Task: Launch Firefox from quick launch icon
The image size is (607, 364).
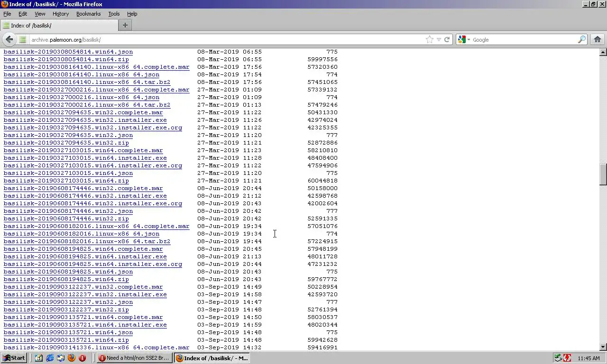Action: (72, 358)
